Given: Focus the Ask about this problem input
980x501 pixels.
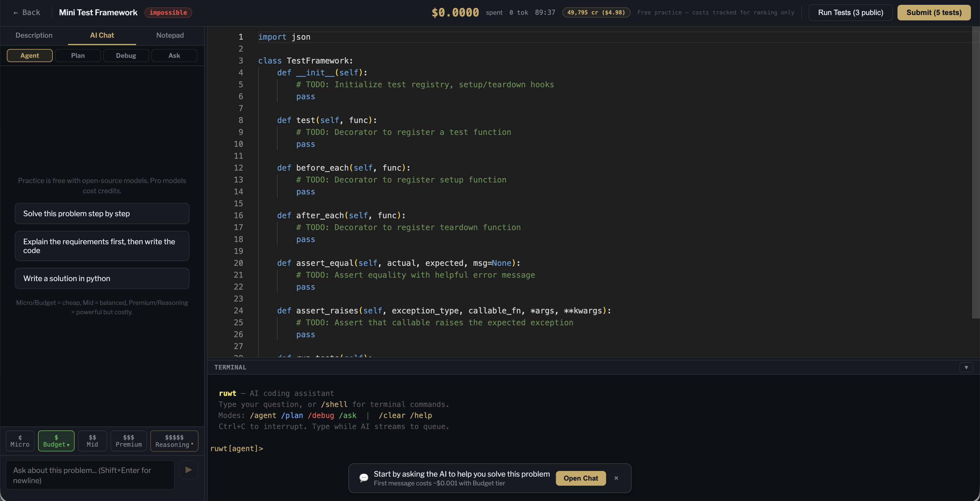Looking at the screenshot, I should pyautogui.click(x=90, y=475).
